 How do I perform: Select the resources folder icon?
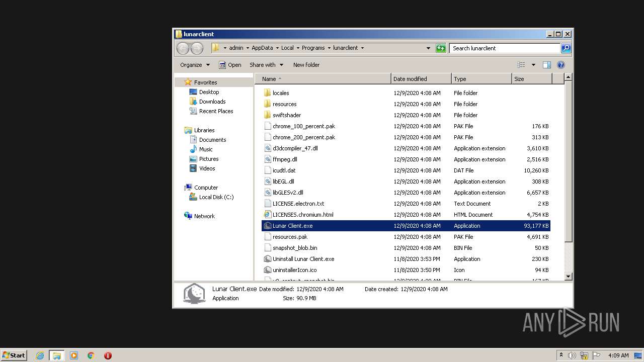click(x=268, y=104)
